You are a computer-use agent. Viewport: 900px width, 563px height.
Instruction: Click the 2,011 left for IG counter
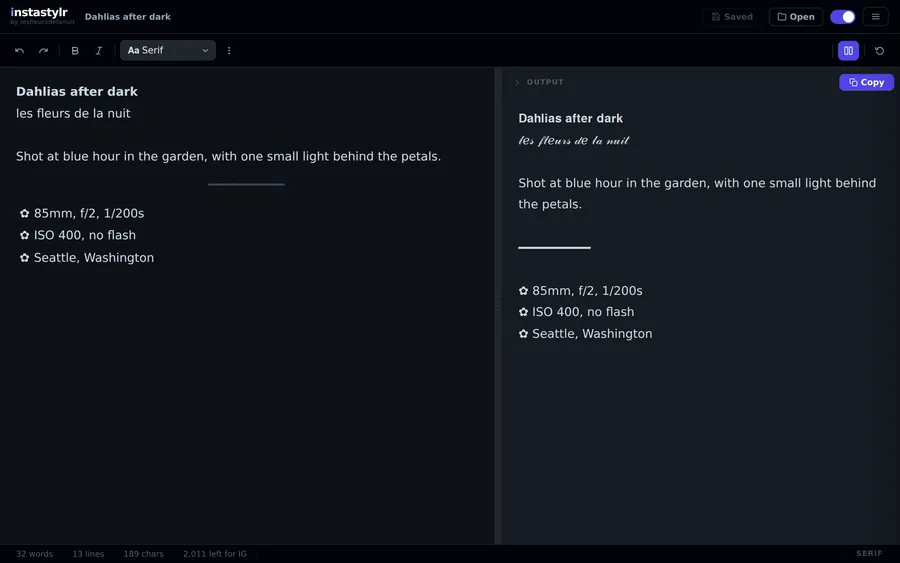click(x=215, y=554)
